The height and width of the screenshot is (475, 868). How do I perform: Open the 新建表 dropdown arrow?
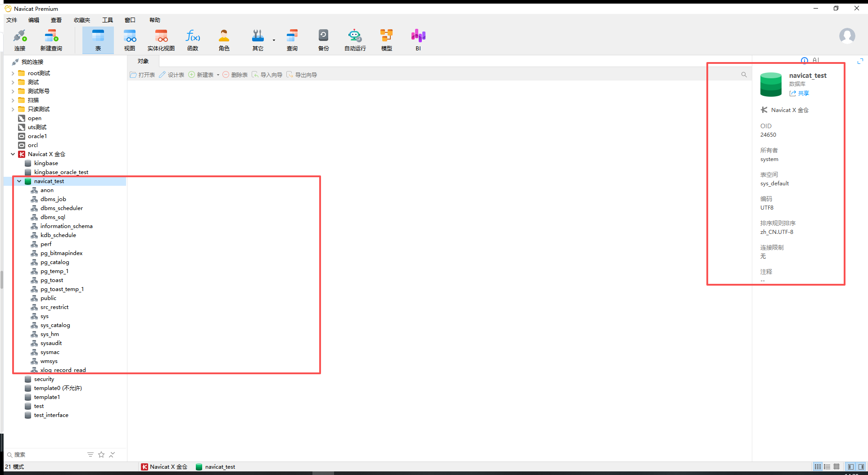coord(218,75)
